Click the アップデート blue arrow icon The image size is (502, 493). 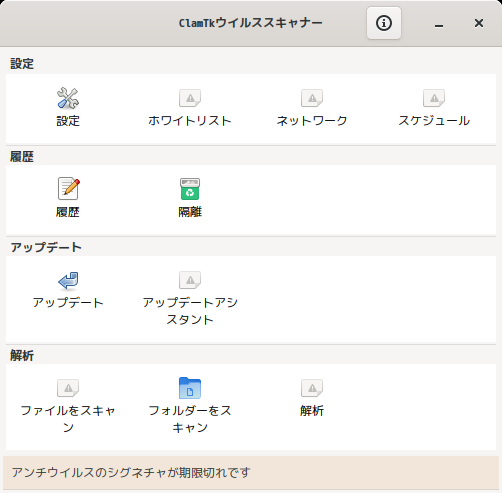pos(68,280)
